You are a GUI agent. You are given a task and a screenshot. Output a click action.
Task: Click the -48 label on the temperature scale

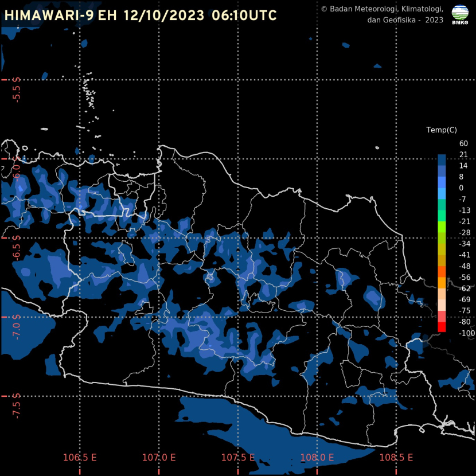(x=465, y=266)
